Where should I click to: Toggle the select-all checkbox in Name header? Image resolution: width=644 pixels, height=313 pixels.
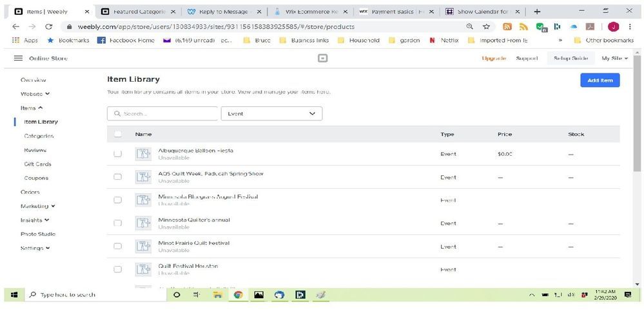pyautogui.click(x=117, y=134)
